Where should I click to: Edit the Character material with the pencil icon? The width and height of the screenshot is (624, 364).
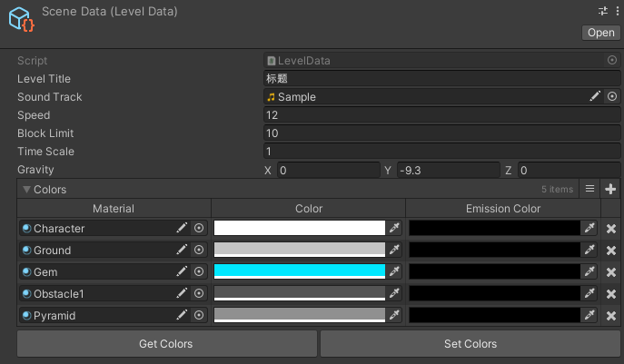coord(182,228)
